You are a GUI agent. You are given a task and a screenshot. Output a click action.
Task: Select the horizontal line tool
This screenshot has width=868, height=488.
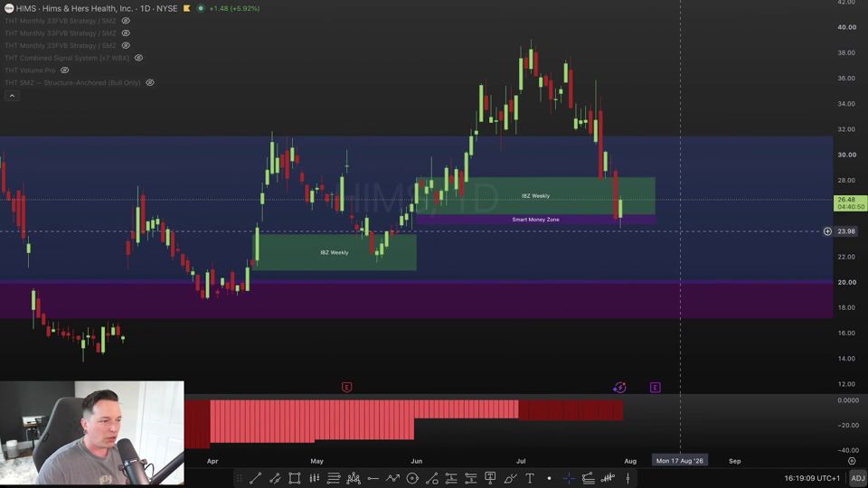(373, 478)
